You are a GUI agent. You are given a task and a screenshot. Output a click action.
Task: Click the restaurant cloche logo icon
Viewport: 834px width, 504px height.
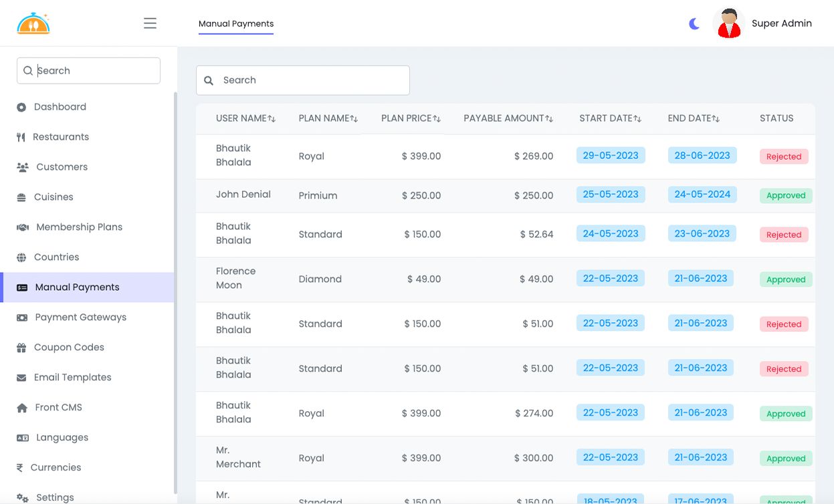click(33, 23)
